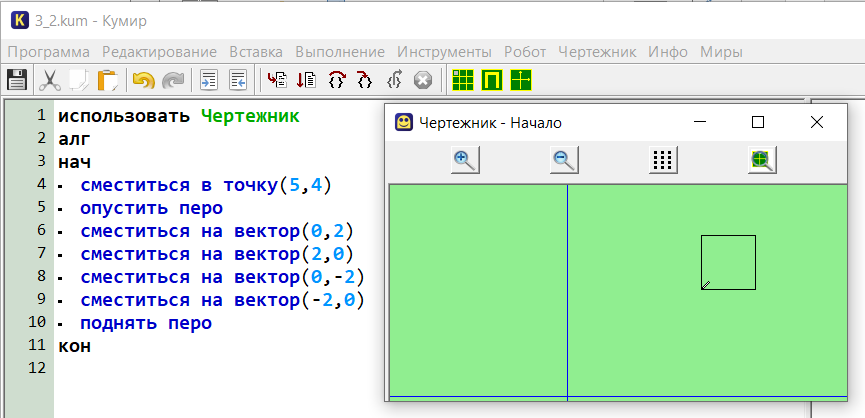Run step-by-step with red down arrow icon

tap(306, 81)
